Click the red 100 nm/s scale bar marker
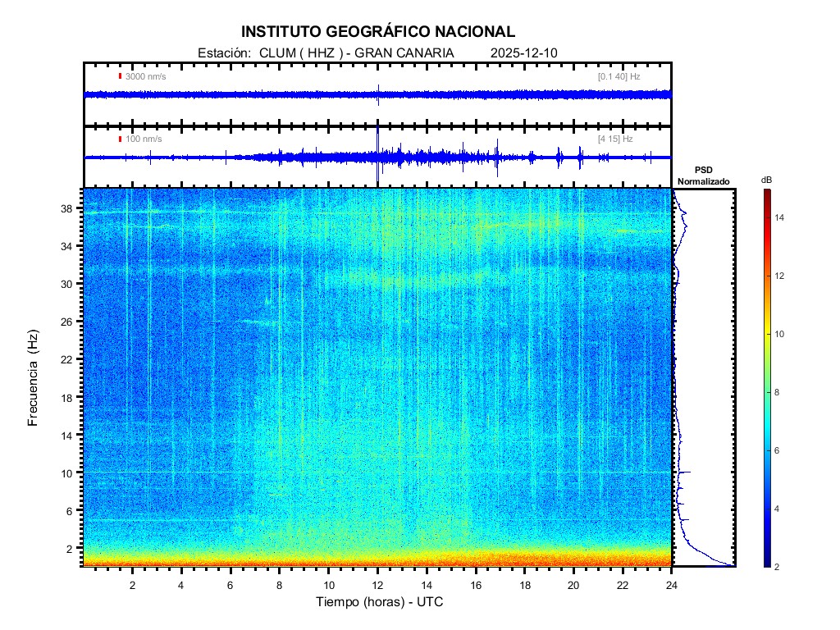Image resolution: width=840 pixels, height=630 pixels. pyautogui.click(x=121, y=139)
